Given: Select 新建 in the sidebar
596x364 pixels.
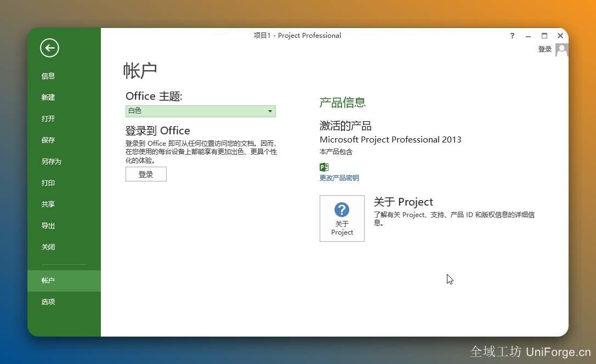Looking at the screenshot, I should tap(48, 97).
